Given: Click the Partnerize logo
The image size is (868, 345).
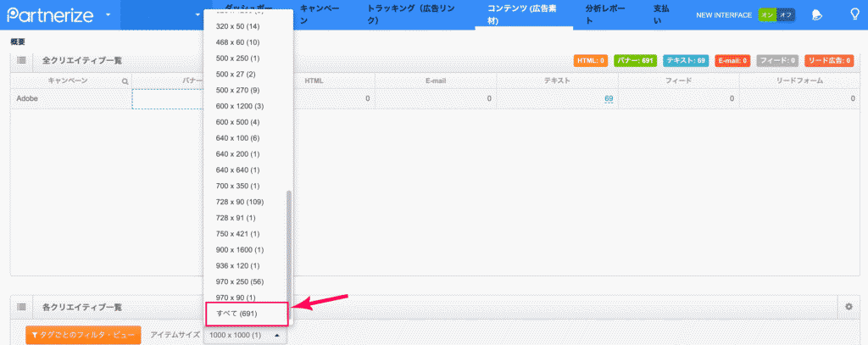Looking at the screenshot, I should (x=50, y=15).
